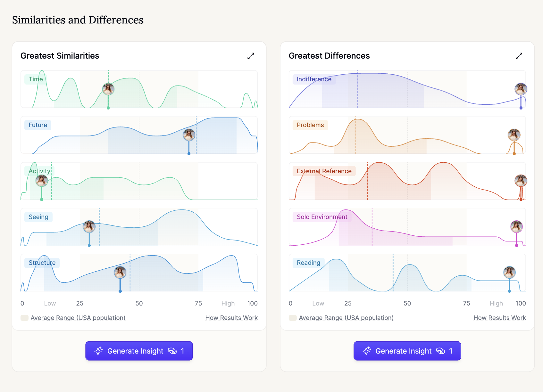Viewport: 543px width, 392px height.
Task: Click the avatar marker on Future chart
Action: click(x=189, y=135)
